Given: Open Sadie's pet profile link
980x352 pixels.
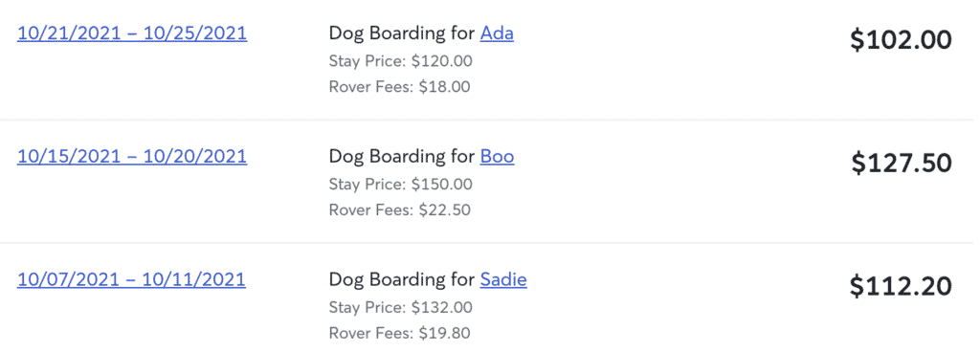Looking at the screenshot, I should tap(503, 279).
